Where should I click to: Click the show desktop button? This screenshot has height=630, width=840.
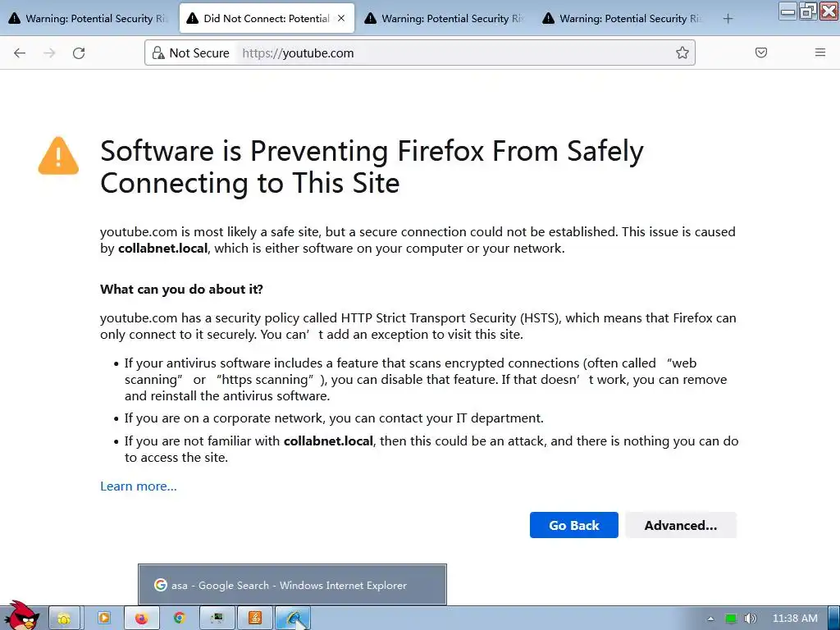point(834,619)
